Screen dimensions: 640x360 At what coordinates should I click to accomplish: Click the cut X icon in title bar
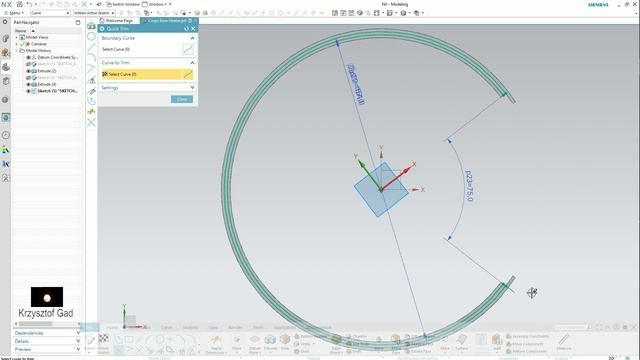tap(84, 4)
